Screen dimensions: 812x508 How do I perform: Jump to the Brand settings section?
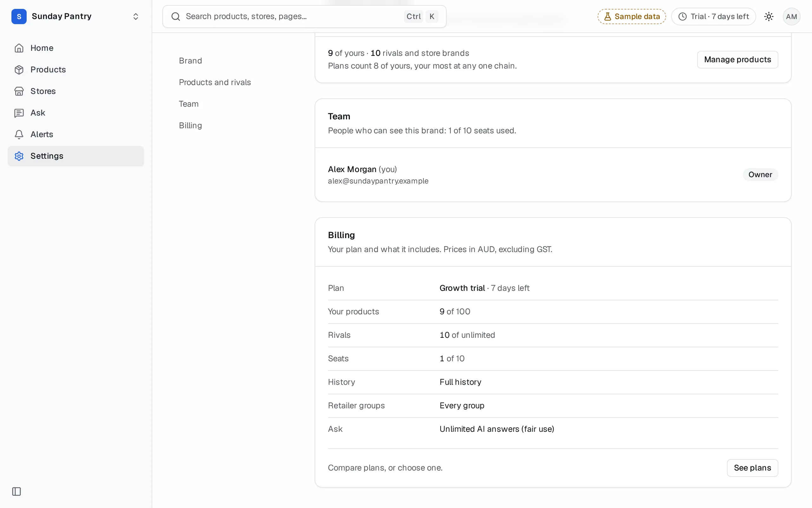click(x=190, y=61)
